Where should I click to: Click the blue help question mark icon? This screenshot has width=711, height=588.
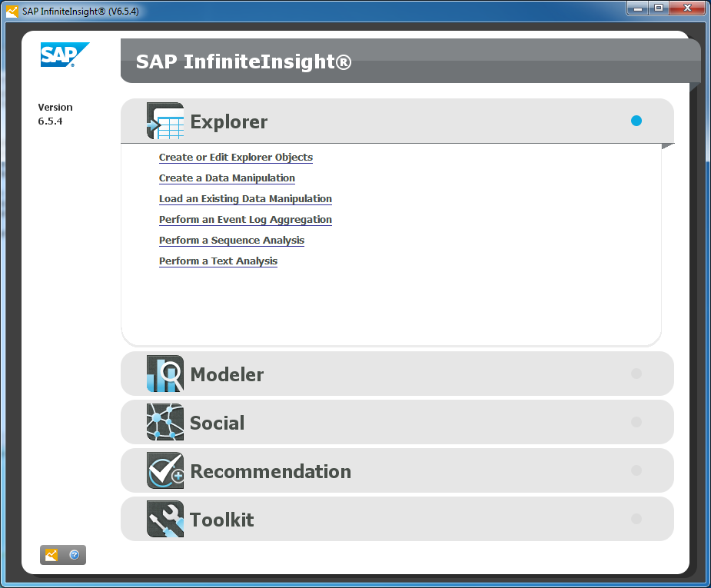click(x=75, y=555)
